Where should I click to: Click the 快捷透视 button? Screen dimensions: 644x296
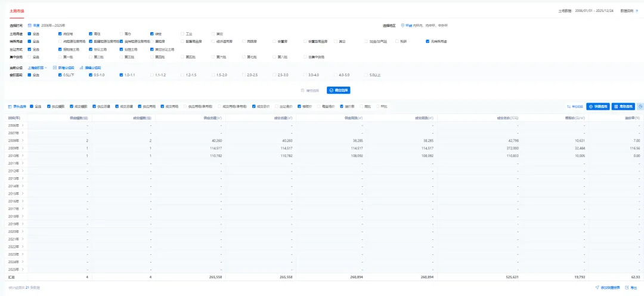(x=597, y=106)
